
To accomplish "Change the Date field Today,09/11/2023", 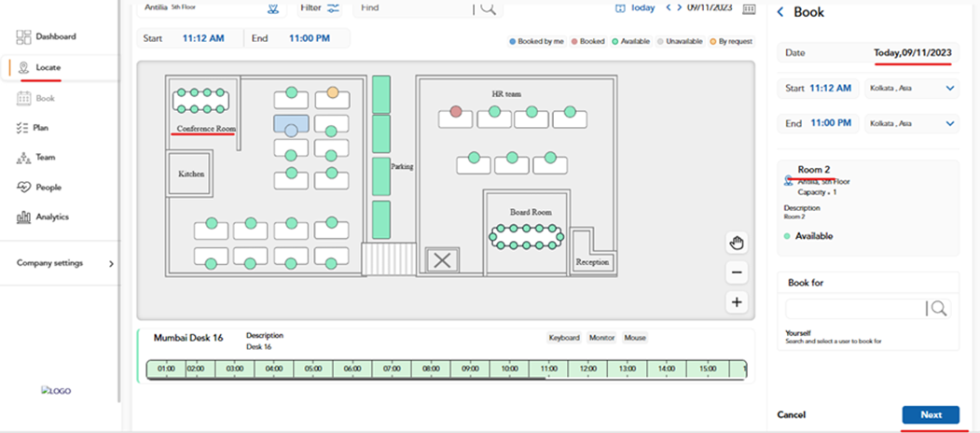I will (868, 52).
